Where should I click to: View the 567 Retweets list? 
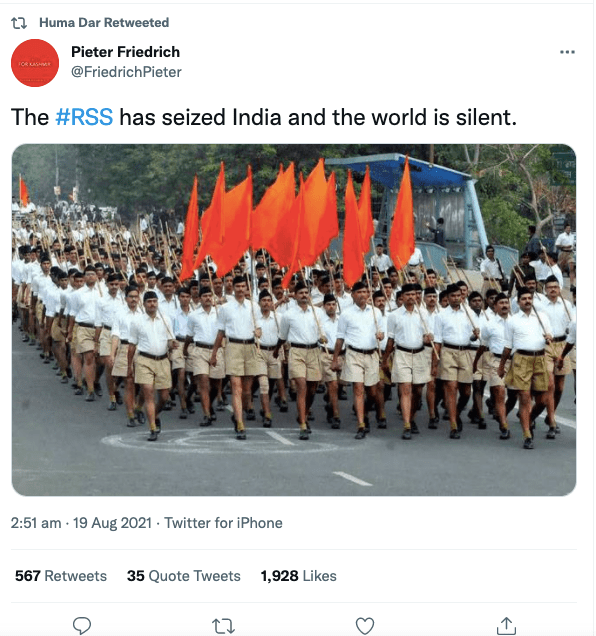pyautogui.click(x=61, y=576)
